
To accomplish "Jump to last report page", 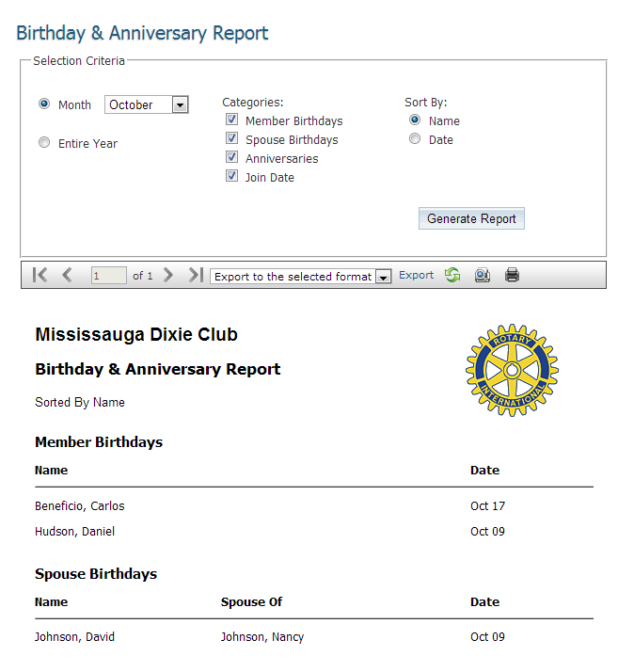I will point(196,275).
